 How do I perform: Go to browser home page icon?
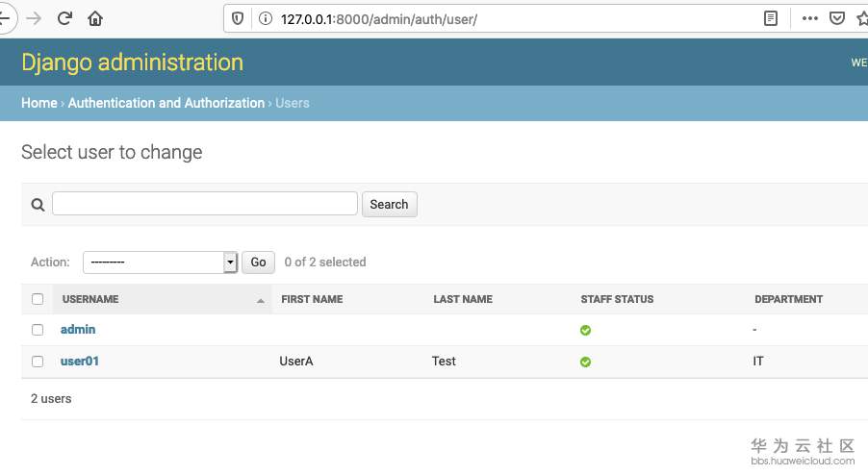pos(95,19)
